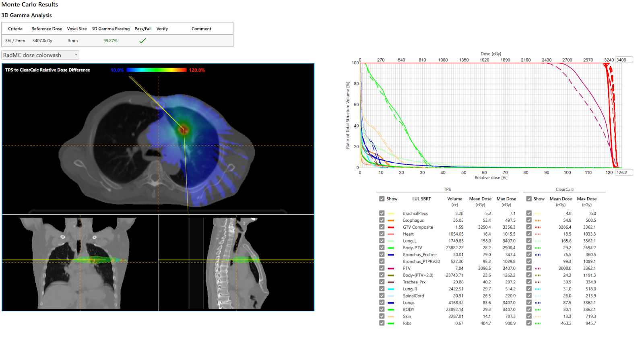Screen dimensions: 644x343
Task: Select the sagittal CT view panel
Action: click(236, 262)
